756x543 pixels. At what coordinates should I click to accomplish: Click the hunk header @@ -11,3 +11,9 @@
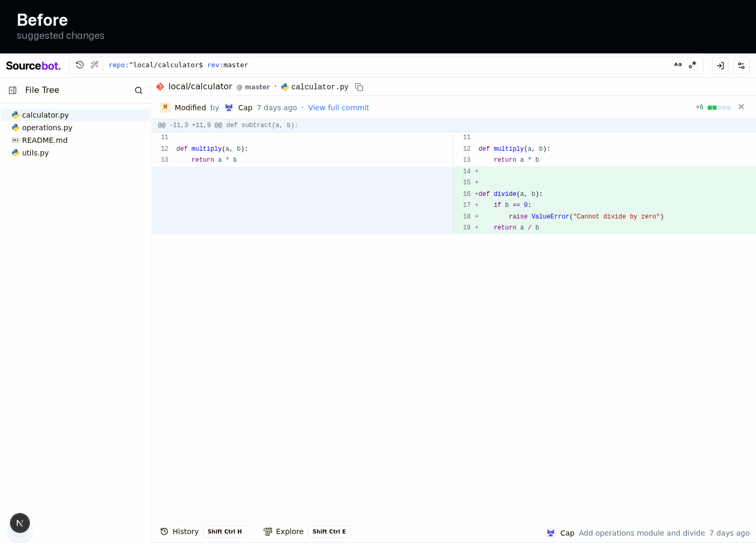pyautogui.click(x=228, y=126)
